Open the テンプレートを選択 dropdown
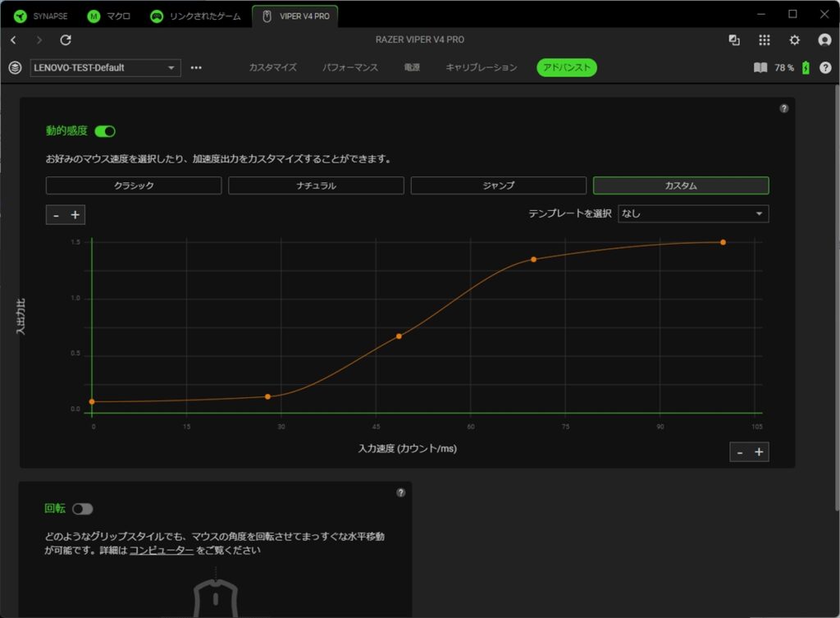Image resolution: width=840 pixels, height=618 pixels. pyautogui.click(x=692, y=213)
